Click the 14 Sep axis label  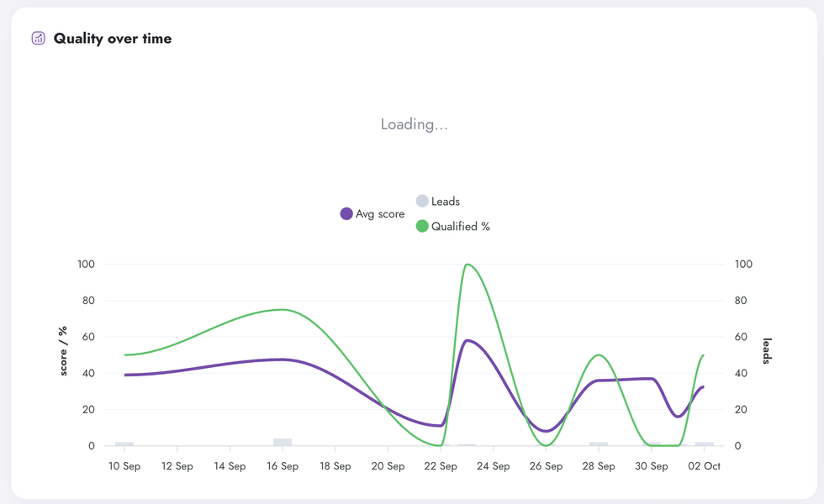tap(230, 465)
